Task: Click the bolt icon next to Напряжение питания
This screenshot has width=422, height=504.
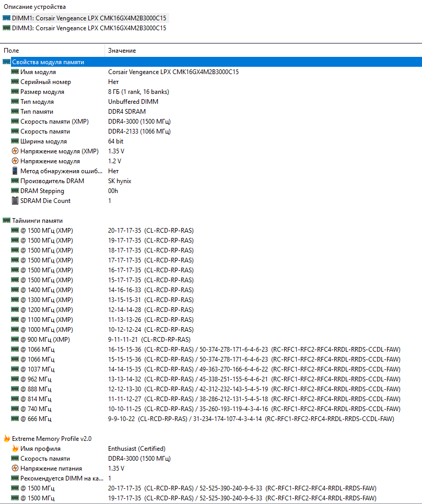Action: pos(15,468)
